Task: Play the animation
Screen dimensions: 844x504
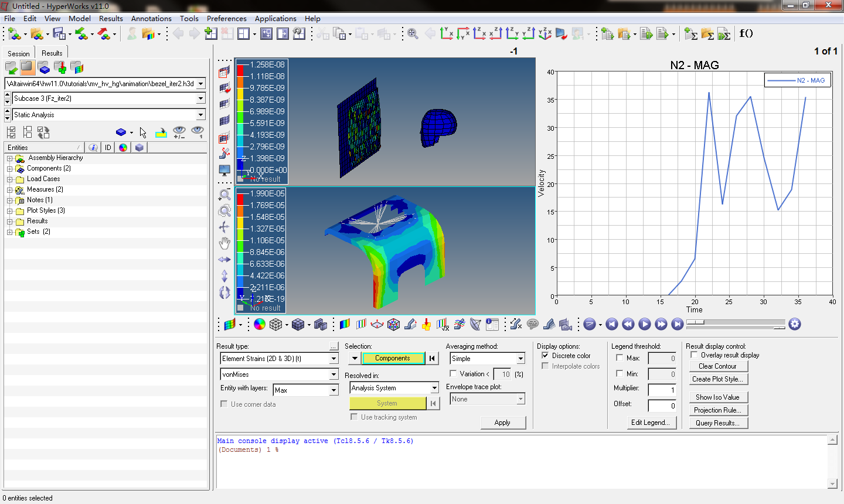Action: click(x=645, y=324)
